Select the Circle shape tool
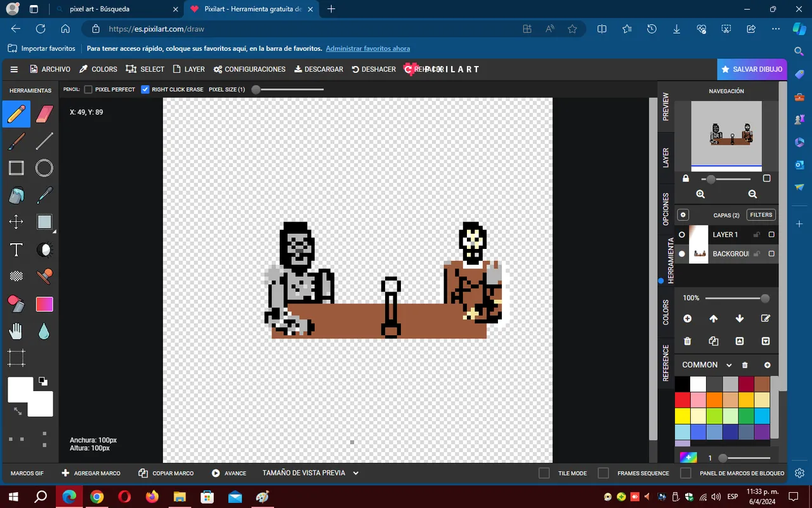The image size is (812, 508). (x=44, y=168)
